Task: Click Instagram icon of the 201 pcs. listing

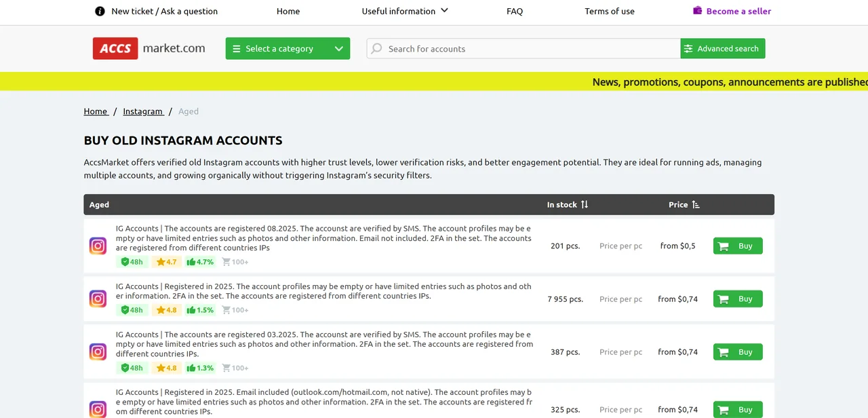Action: point(98,246)
